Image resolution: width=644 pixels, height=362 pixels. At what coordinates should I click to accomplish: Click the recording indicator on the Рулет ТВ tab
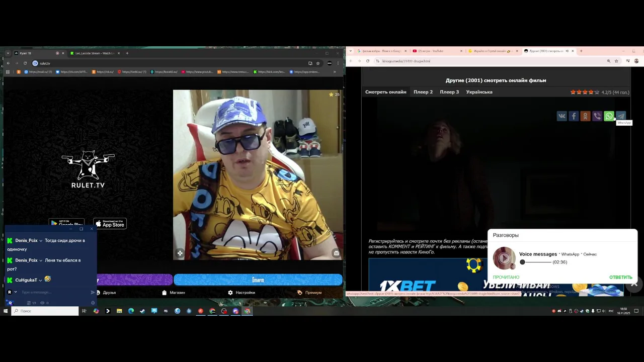(57, 53)
